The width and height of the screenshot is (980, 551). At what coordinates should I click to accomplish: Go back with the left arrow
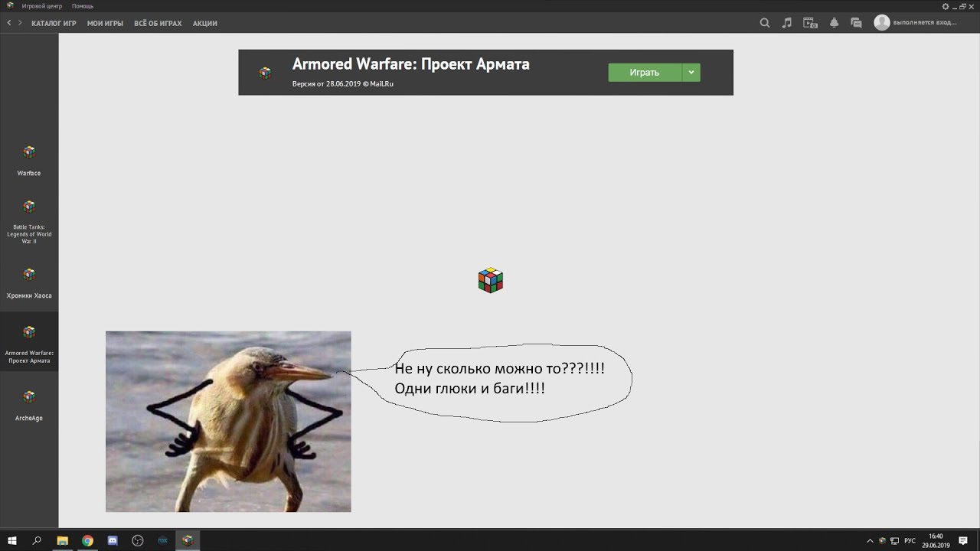point(9,23)
